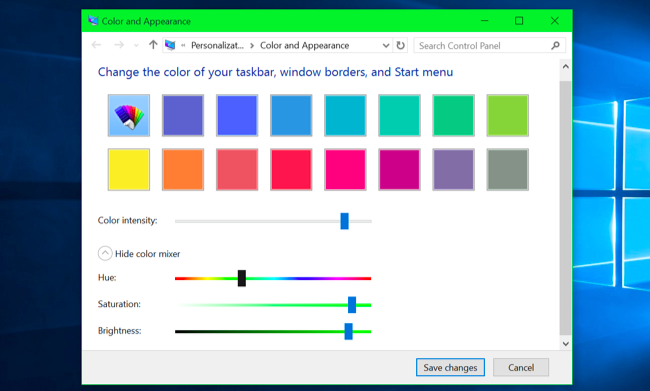Select the automatic color fan swatch
This screenshot has height=391, width=650.
129,115
